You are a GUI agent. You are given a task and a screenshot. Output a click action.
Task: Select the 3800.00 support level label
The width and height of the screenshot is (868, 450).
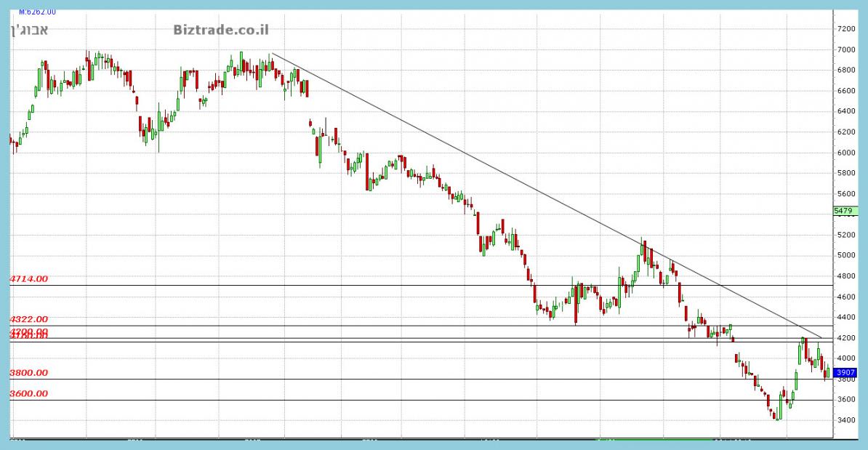[28, 372]
